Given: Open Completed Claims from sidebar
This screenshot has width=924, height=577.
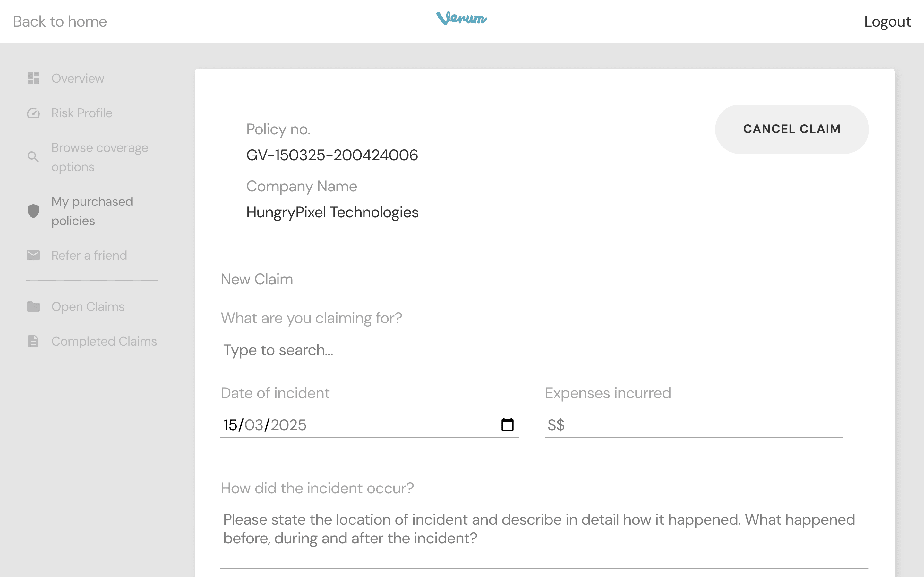Looking at the screenshot, I should (x=104, y=341).
